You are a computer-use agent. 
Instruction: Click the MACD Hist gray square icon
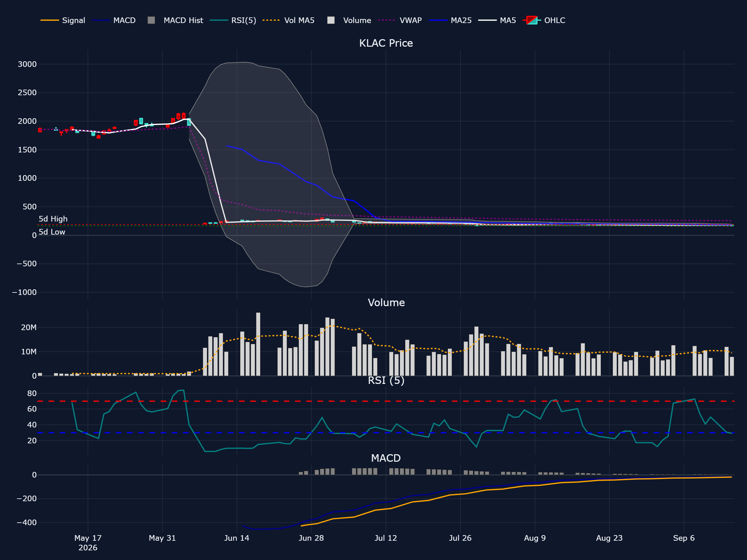pos(151,20)
